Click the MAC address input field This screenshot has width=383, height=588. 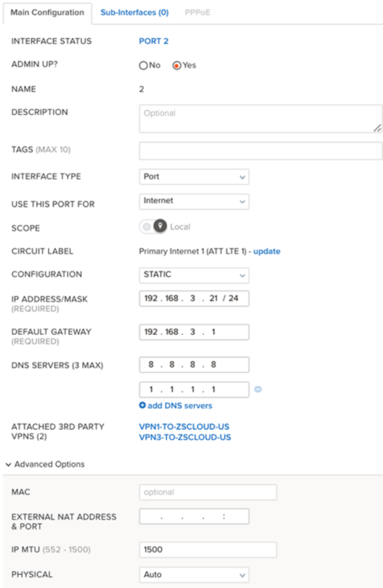(208, 492)
